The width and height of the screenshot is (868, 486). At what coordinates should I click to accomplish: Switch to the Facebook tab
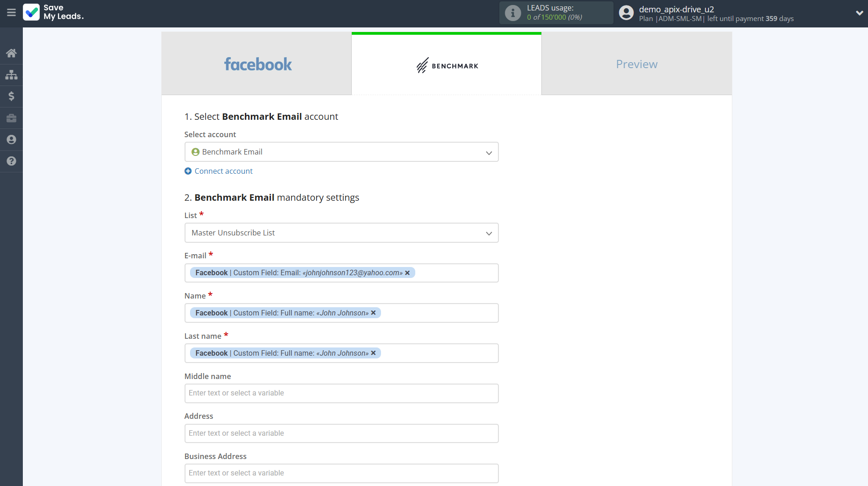pos(257,64)
